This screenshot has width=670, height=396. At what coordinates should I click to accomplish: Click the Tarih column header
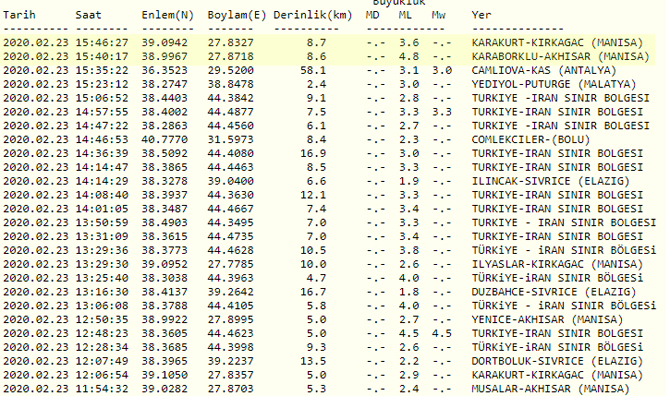click(x=19, y=15)
